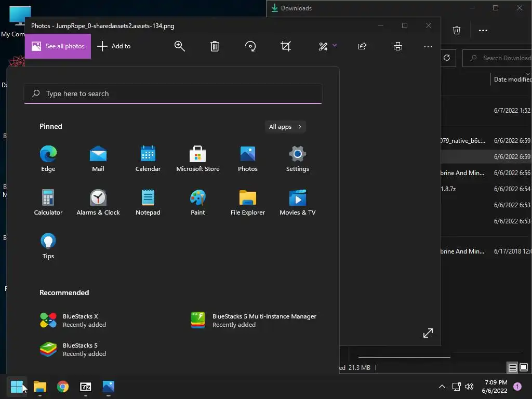Delete the photo with Photos trash icon
Viewport: 532px width, 399px height.
pyautogui.click(x=215, y=46)
